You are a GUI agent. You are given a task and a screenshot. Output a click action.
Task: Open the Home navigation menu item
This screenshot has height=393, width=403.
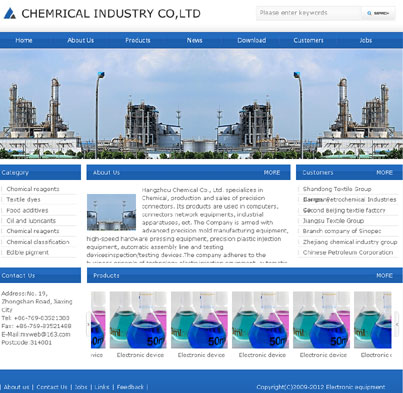(24, 40)
